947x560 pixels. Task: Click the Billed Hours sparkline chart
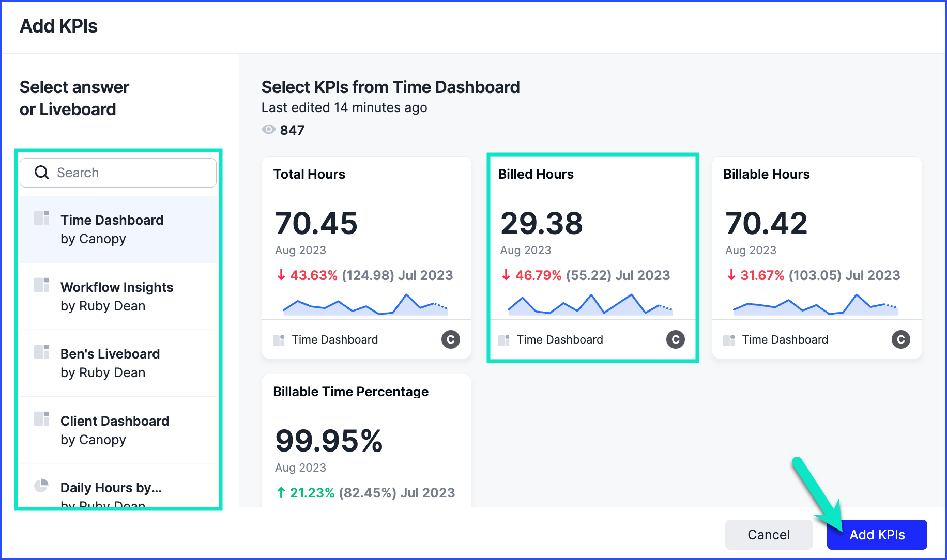(590, 305)
